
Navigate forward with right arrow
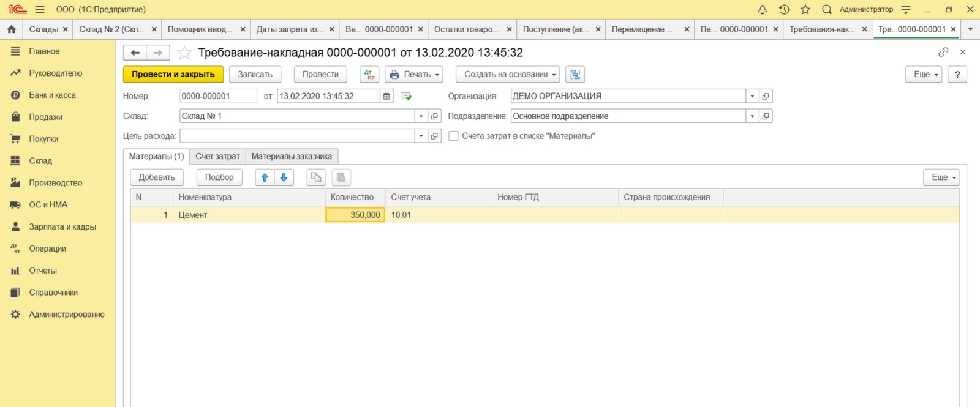pos(158,53)
